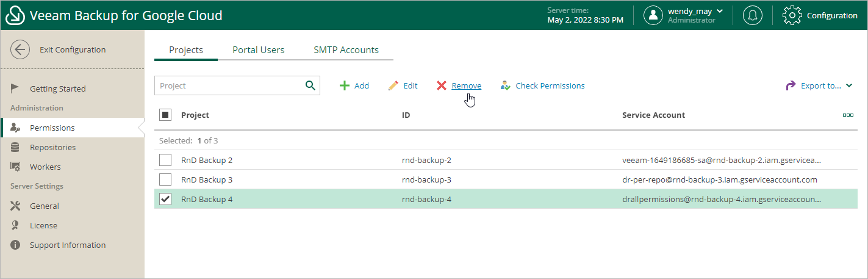Click the drallpermissions service account cell
This screenshot has height=279, width=868.
[x=722, y=199]
